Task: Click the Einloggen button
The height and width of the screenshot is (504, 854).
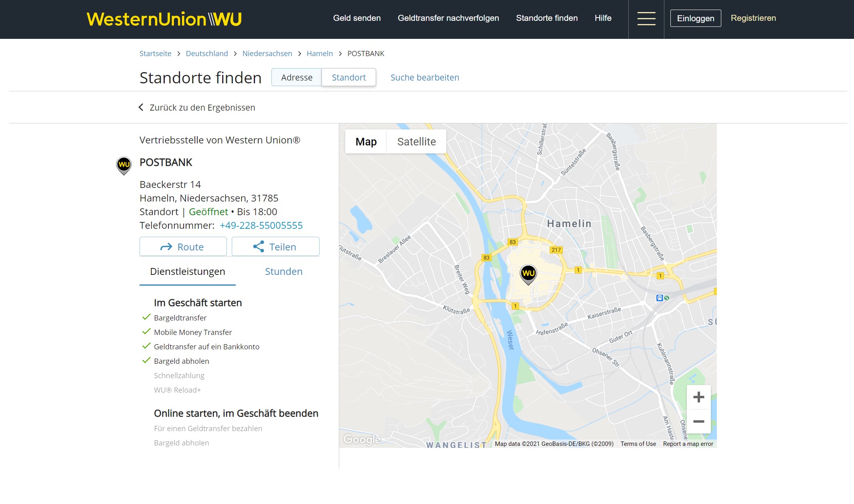Action: (695, 18)
